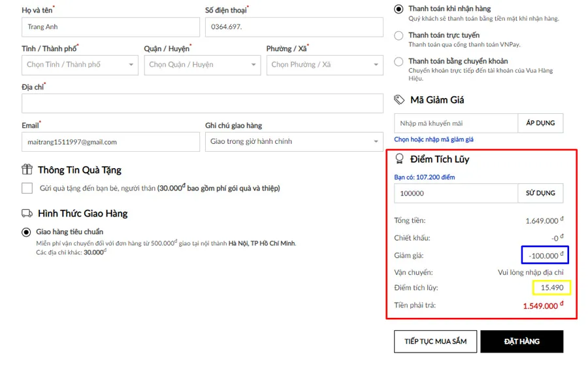Select Thanh toán trực tuyến radio option
Viewport: 588px width, 365px height.
(399, 36)
